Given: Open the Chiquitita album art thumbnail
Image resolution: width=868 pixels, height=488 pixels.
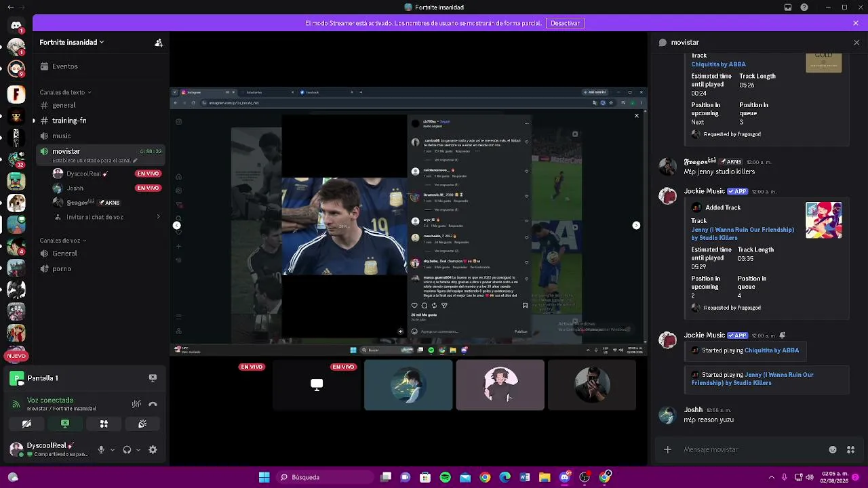Looking at the screenshot, I should [824, 62].
